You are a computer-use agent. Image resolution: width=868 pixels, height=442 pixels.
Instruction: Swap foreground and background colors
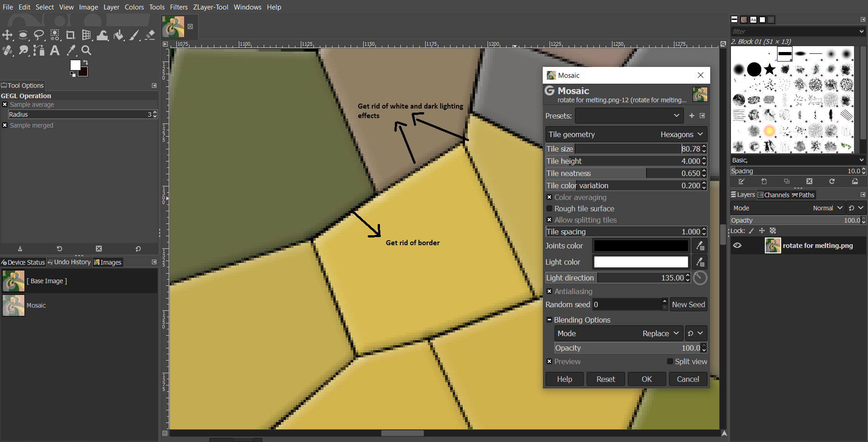[x=85, y=62]
